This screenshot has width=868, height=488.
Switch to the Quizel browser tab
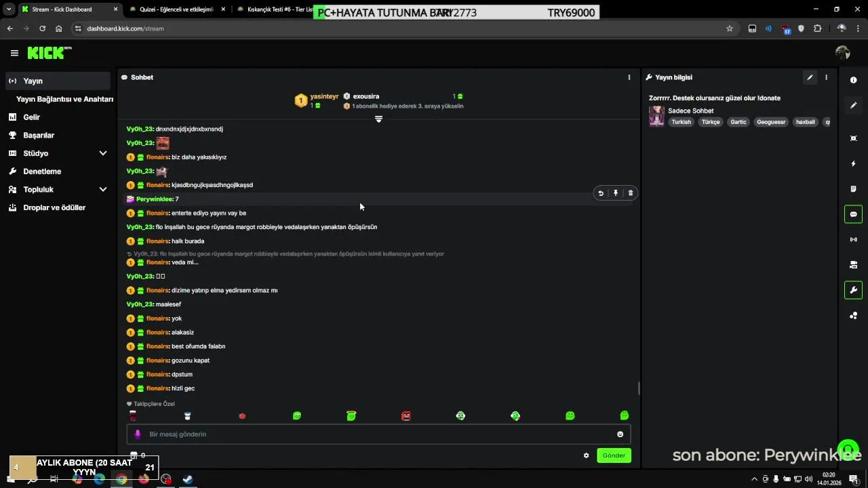(176, 9)
